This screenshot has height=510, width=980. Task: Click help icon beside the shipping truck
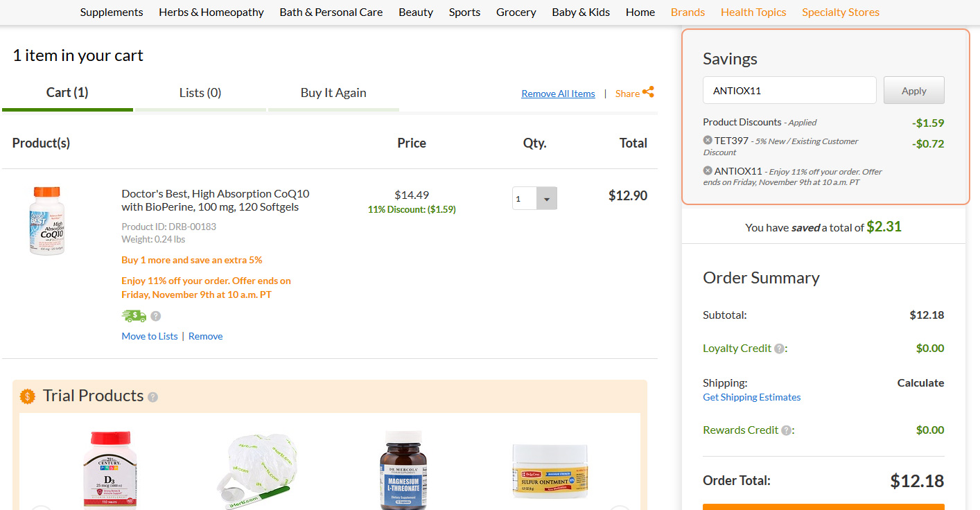pos(156,316)
